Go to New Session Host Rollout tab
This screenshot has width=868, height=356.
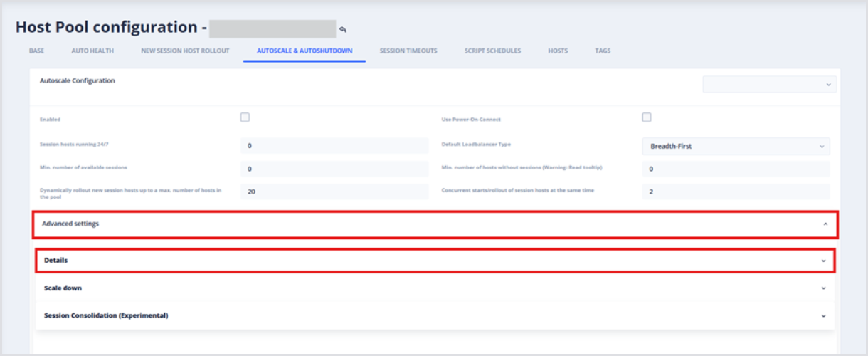click(x=185, y=51)
